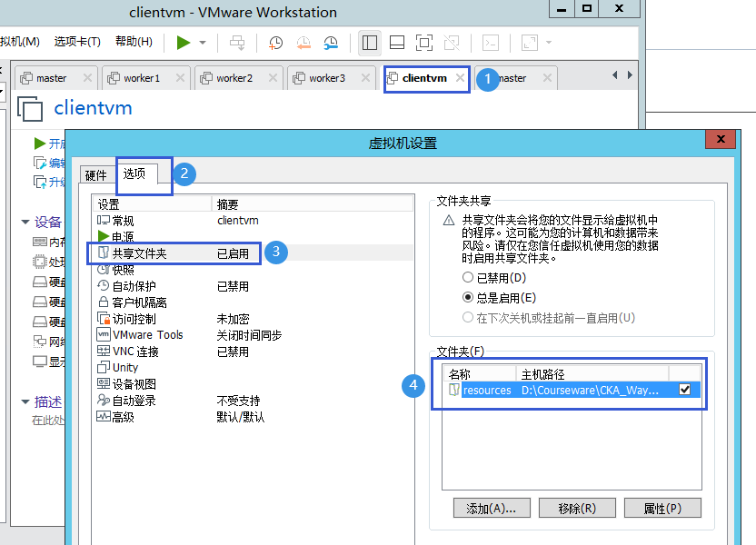756x545 pixels.
Task: Click the Unity mode toolbar icon
Action: [452, 43]
